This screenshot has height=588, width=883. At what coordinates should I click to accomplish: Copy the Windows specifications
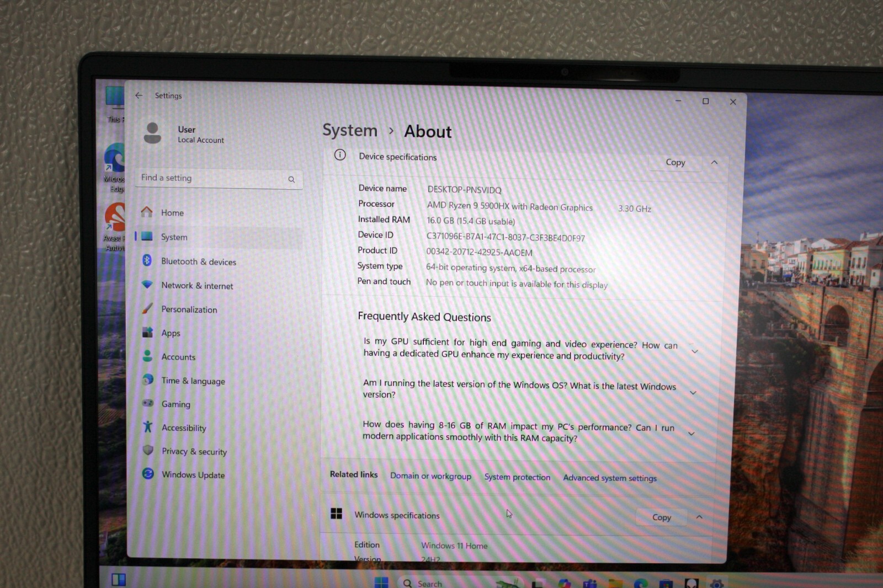(662, 517)
